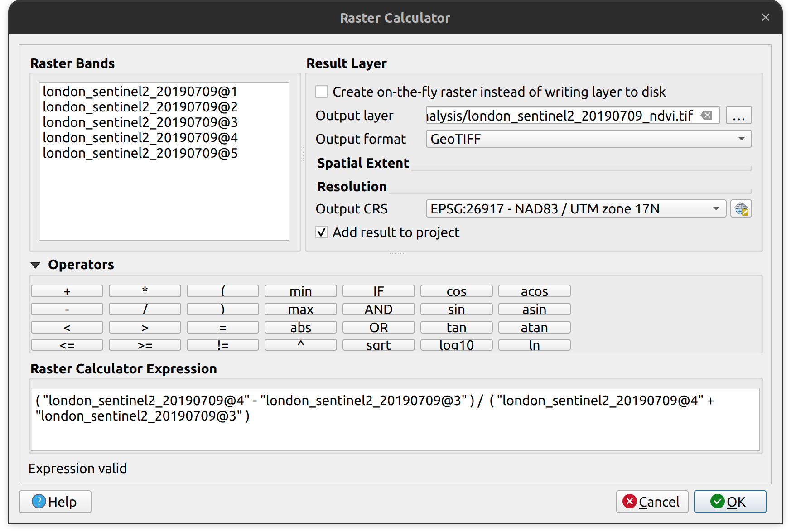Open the Output CRS dropdown
Image resolution: width=791 pixels, height=532 pixels.
(x=575, y=209)
